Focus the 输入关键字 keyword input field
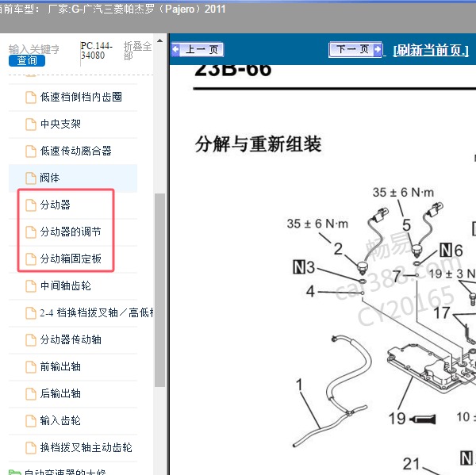Screen dimensions: 476x475 (x=34, y=49)
